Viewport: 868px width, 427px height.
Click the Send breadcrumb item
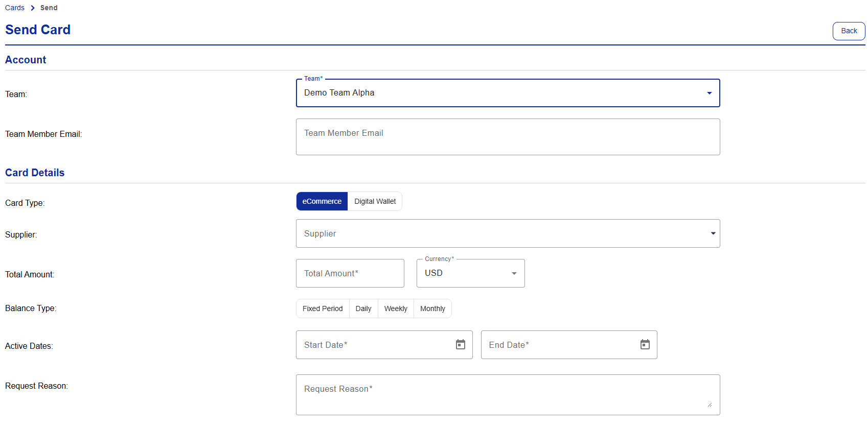point(49,8)
